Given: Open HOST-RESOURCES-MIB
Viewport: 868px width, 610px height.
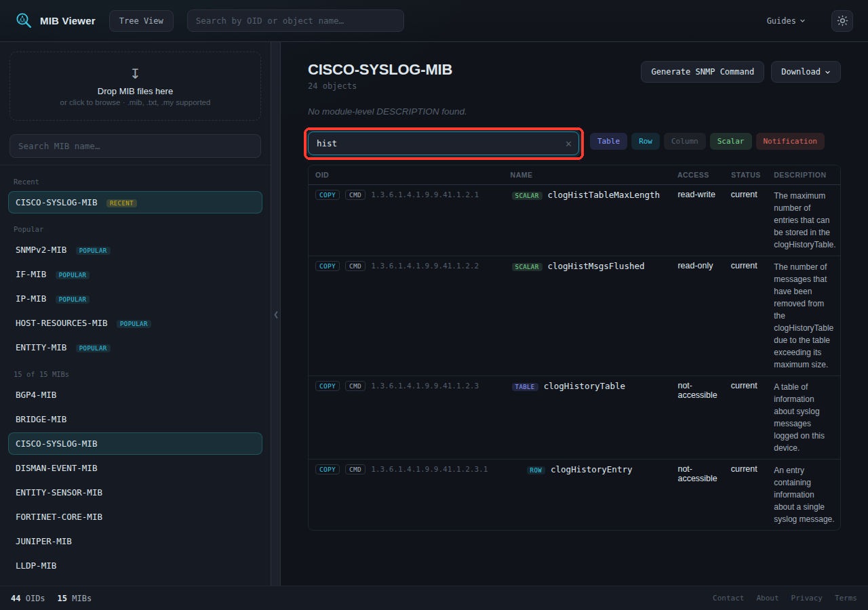Looking at the screenshot, I should click(x=135, y=323).
